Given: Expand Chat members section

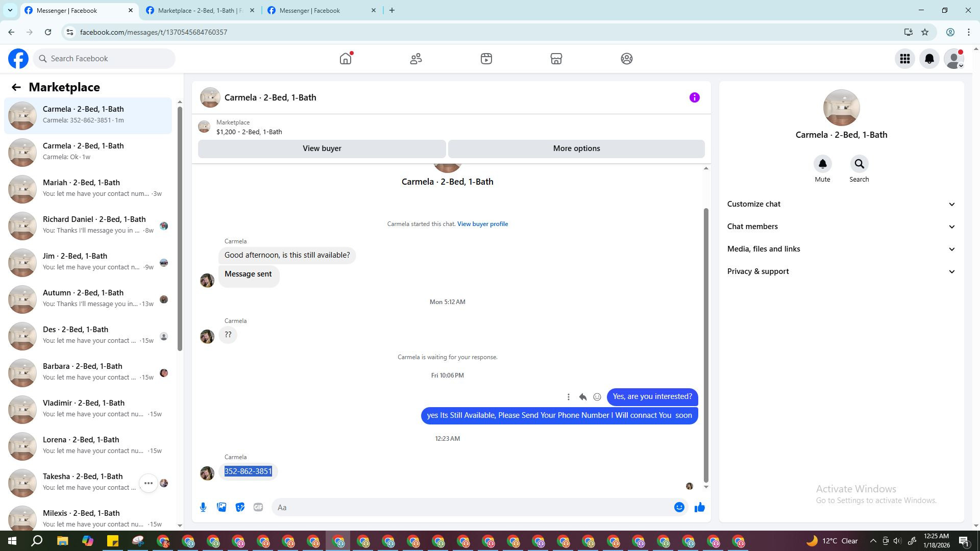Looking at the screenshot, I should [841, 227].
